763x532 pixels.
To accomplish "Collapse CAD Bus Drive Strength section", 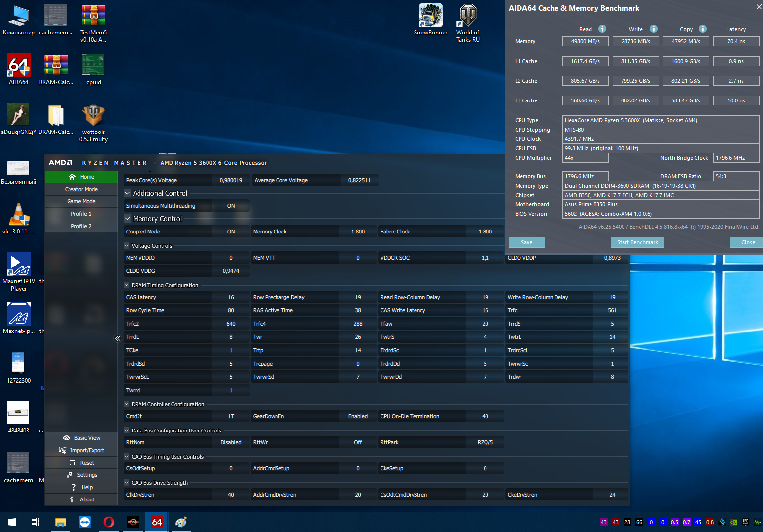I will pos(127,482).
